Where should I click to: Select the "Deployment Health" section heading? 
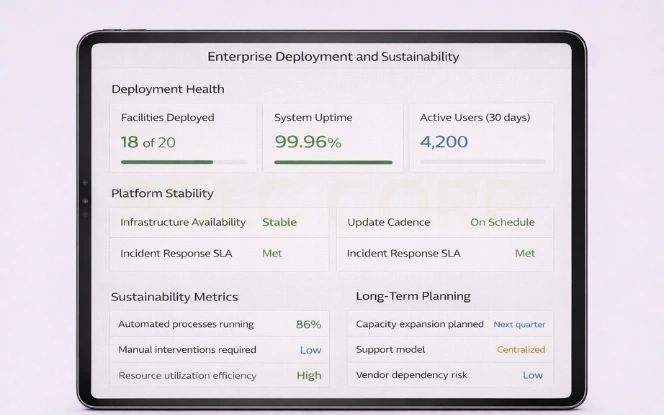pos(168,89)
